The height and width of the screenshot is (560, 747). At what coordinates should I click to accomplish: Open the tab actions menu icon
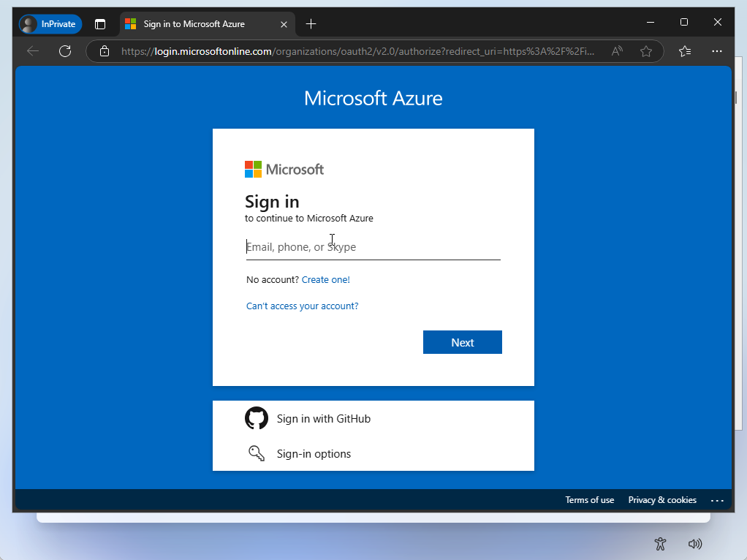click(x=100, y=24)
